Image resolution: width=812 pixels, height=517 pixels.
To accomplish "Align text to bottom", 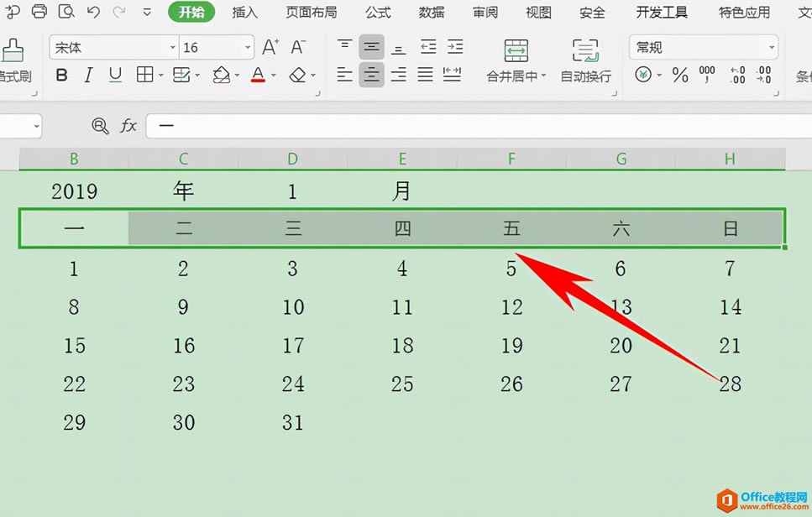I will click(398, 48).
